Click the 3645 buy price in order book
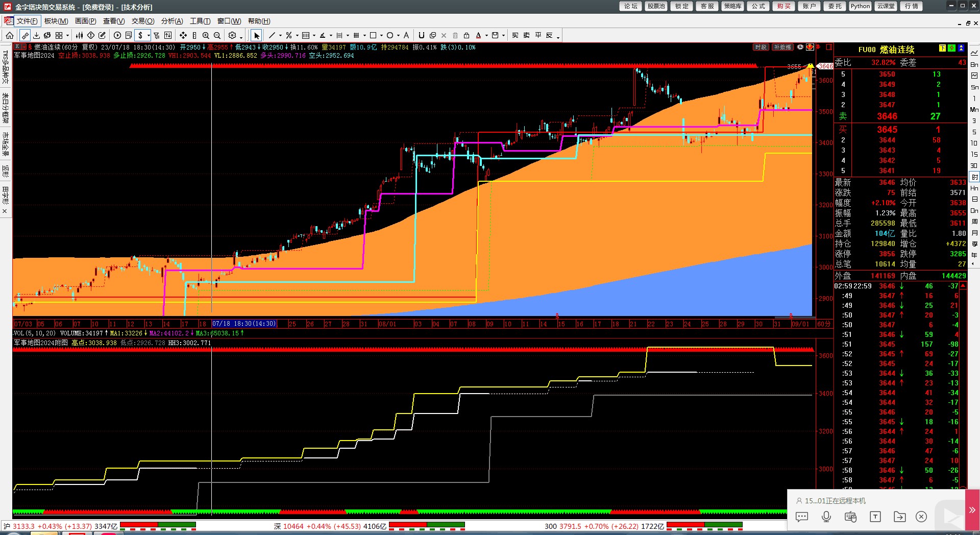Image resolution: width=980 pixels, height=535 pixels. click(x=887, y=130)
